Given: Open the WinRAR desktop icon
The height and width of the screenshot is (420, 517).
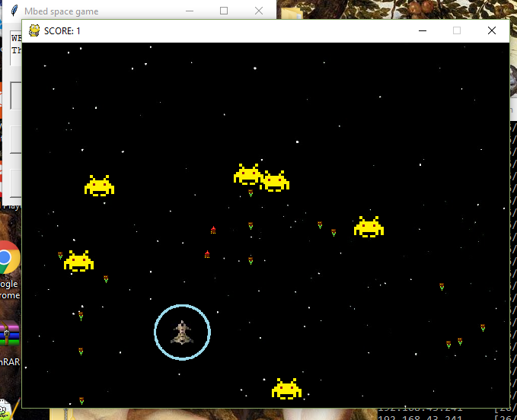Looking at the screenshot, I should pos(10,333).
